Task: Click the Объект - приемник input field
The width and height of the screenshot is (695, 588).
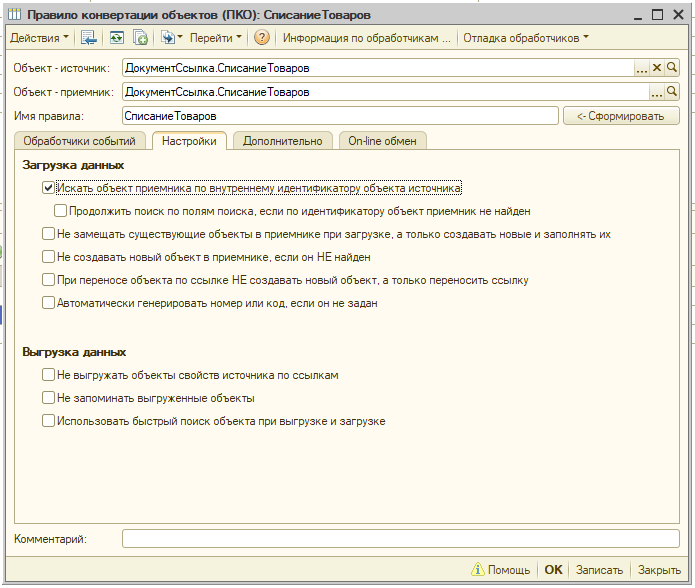Action: coord(385,92)
